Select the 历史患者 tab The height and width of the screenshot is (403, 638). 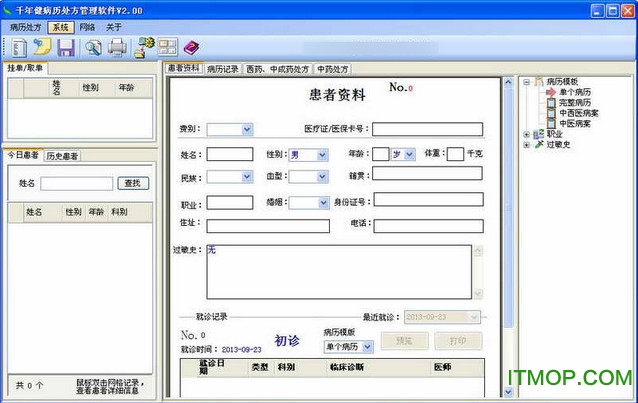point(62,156)
